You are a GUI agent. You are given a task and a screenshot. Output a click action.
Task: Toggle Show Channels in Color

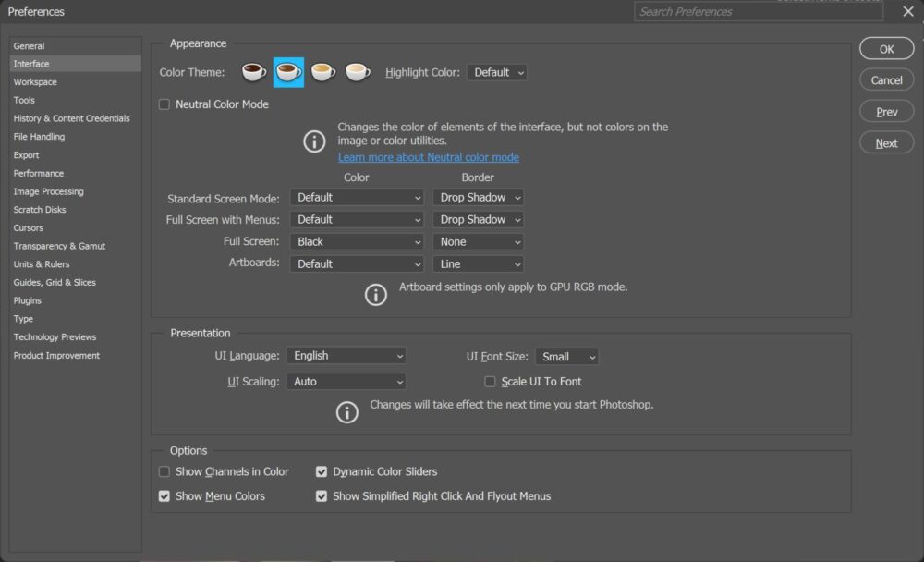[x=164, y=471]
